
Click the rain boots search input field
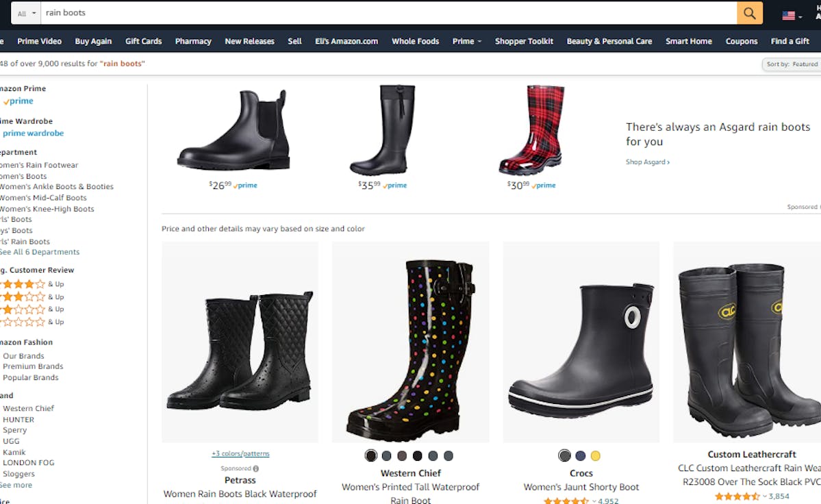click(388, 13)
